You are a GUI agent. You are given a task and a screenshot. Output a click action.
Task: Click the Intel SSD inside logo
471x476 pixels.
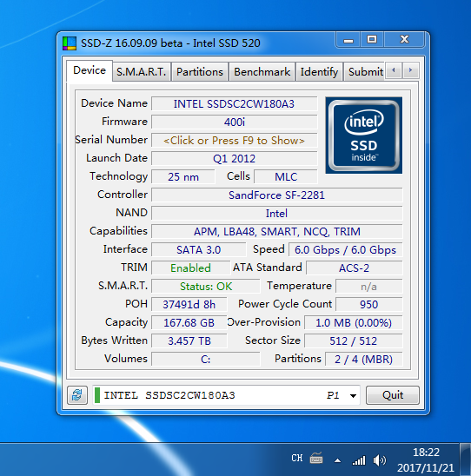point(364,136)
